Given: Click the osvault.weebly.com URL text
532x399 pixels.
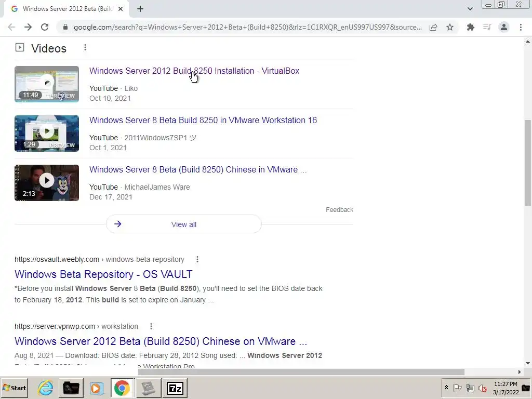Looking at the screenshot, I should pyautogui.click(x=99, y=260).
